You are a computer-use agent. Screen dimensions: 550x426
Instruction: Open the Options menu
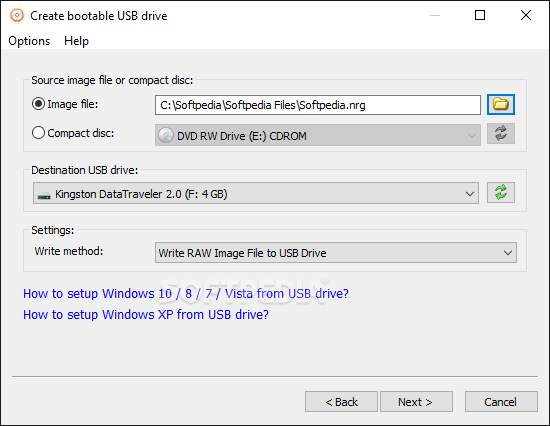pos(29,41)
